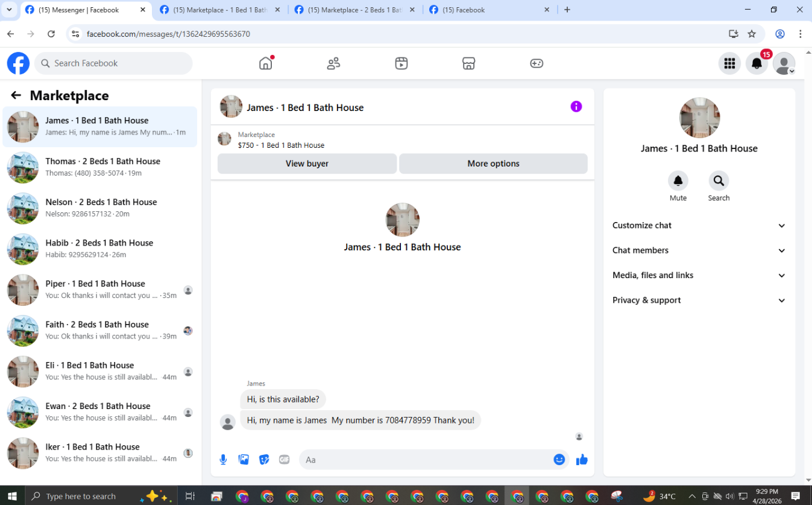Switch to Marketplace - 1 Bed 1 Bath tab
The width and height of the screenshot is (812, 505).
pos(220,10)
